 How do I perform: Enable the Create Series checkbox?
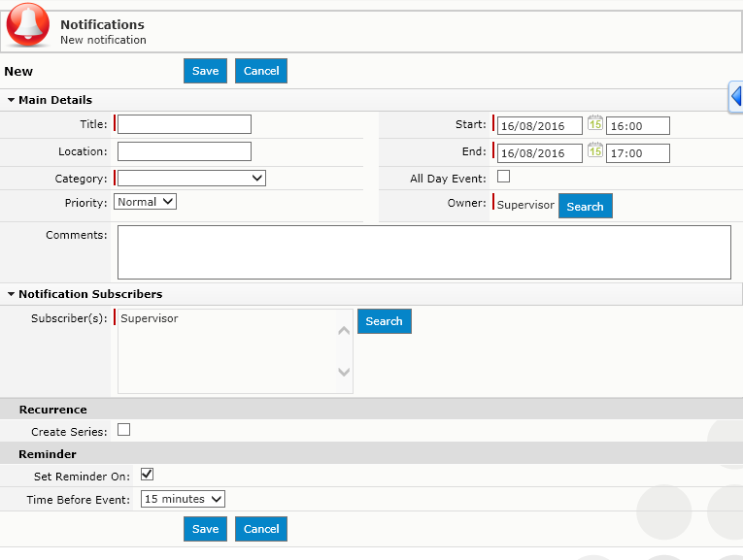[123, 430]
